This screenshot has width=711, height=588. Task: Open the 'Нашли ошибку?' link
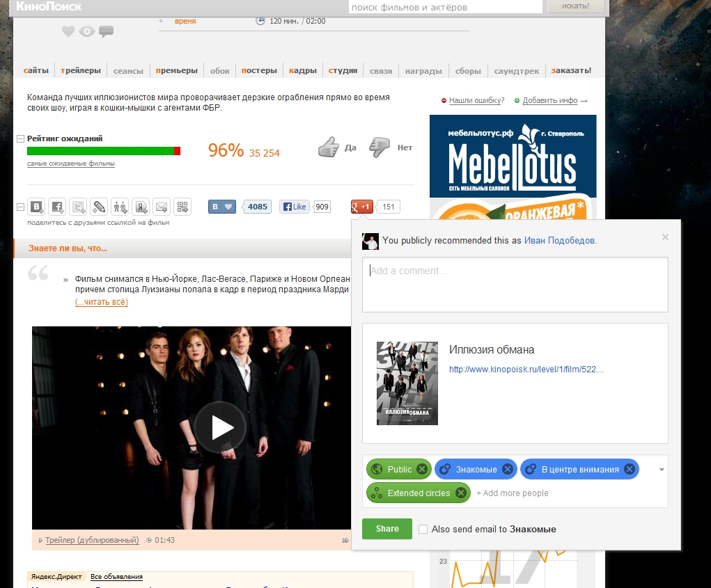476,101
